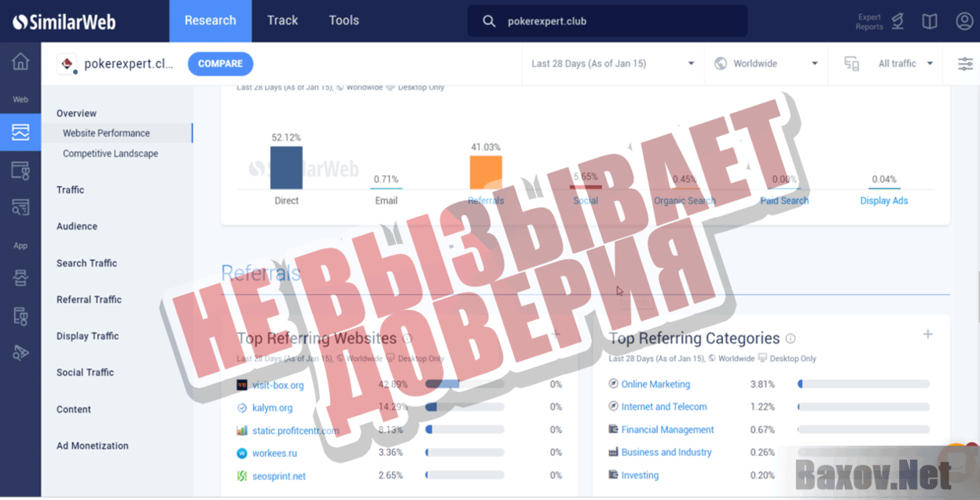Open the user account profile icon
This screenshot has width=980, height=500.
point(964,21)
